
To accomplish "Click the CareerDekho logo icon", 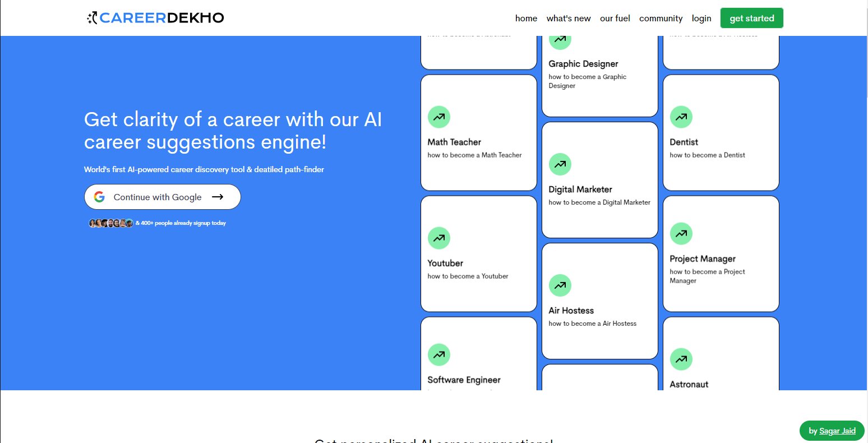I will click(x=93, y=18).
